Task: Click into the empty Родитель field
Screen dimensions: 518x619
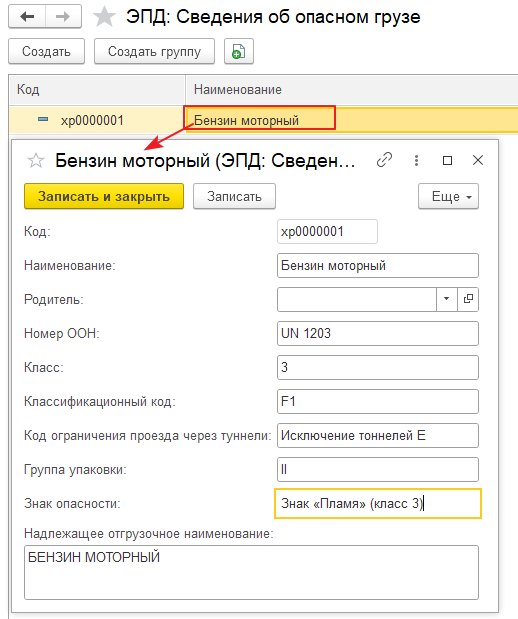Action: click(x=357, y=299)
